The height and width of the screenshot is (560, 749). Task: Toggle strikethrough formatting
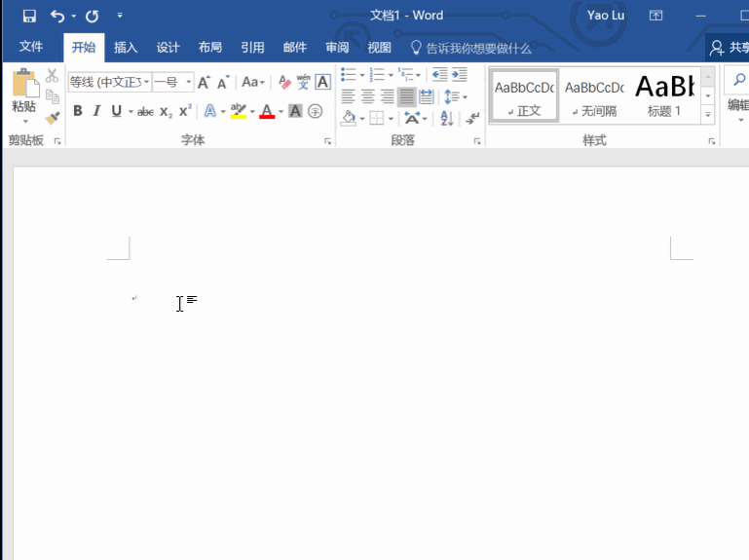[145, 112]
